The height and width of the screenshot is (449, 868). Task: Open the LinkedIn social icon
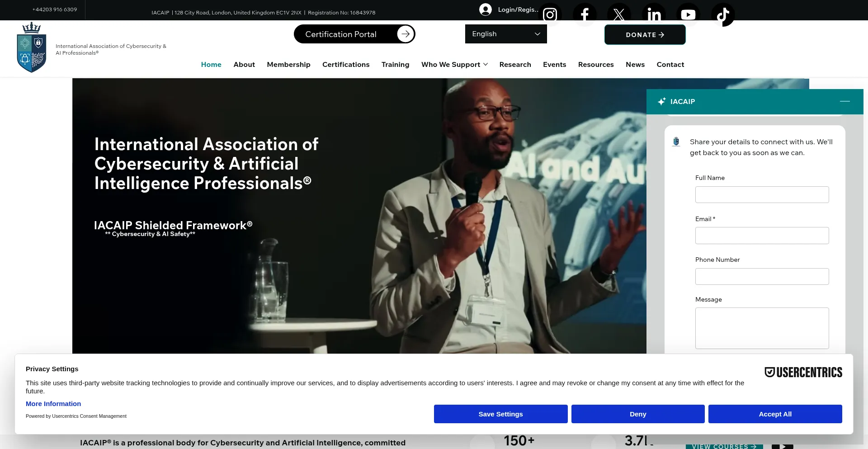654,15
